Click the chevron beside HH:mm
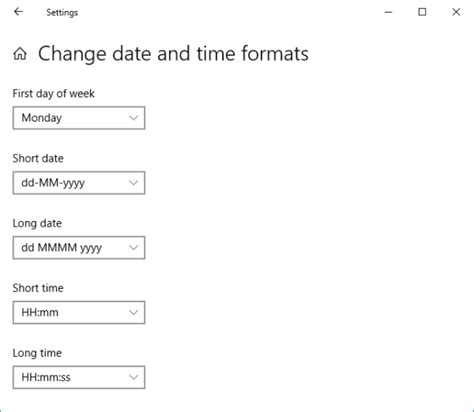The image size is (474, 412). [134, 312]
